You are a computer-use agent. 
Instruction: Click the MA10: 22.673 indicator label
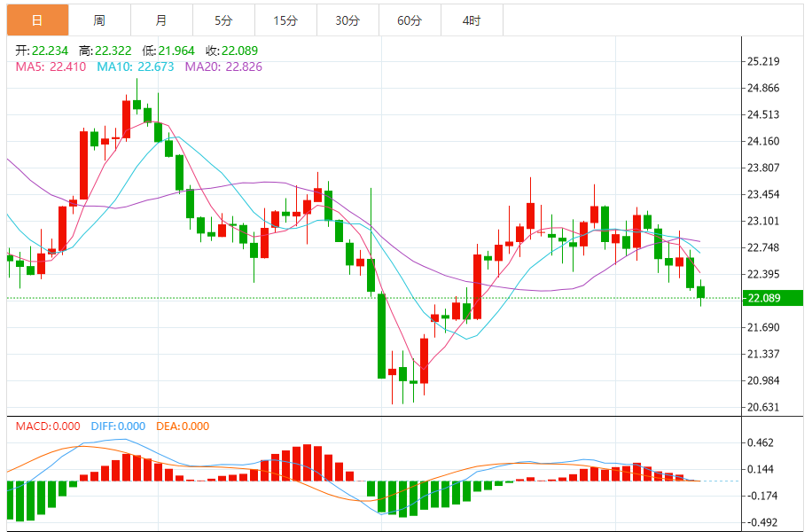[x=135, y=66]
